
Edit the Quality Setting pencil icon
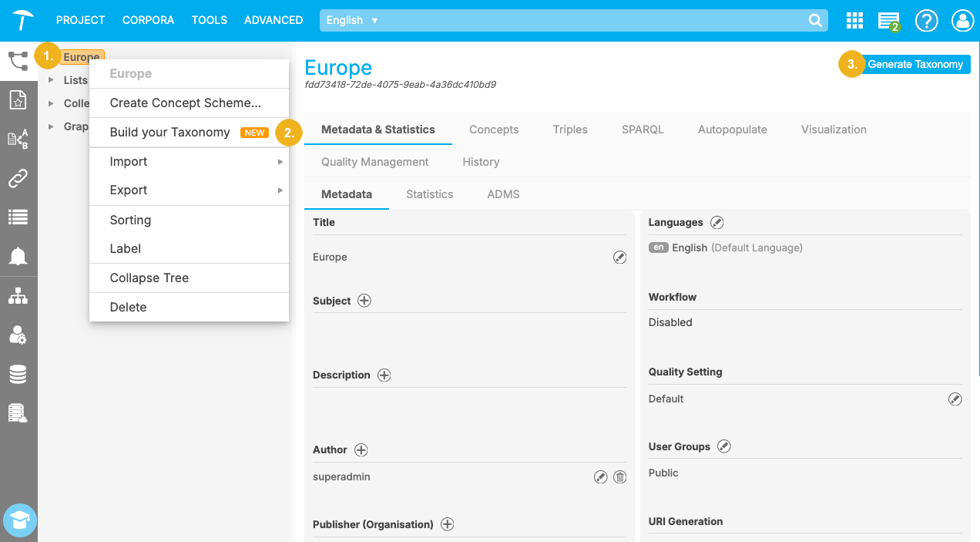955,399
